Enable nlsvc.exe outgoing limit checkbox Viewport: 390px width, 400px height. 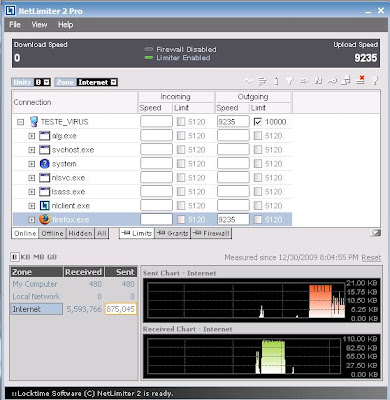pos(258,178)
